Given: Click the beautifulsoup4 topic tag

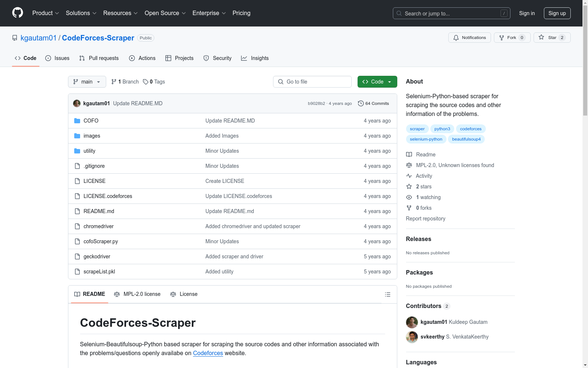Looking at the screenshot, I should pyautogui.click(x=466, y=139).
